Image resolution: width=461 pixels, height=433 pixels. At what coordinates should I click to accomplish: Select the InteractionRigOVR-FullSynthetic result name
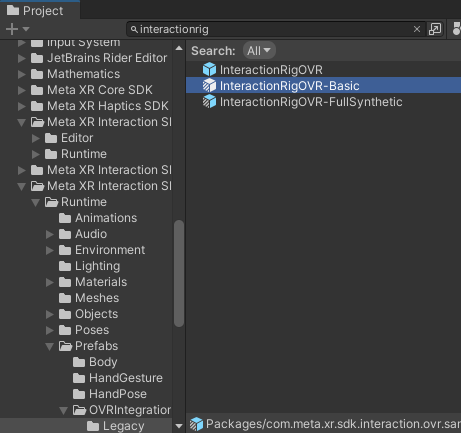point(311,102)
